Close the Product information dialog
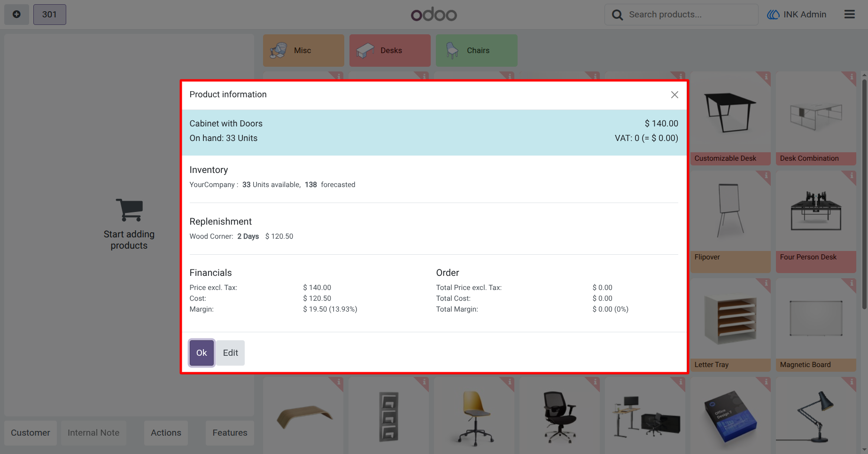This screenshot has height=454, width=868. pyautogui.click(x=674, y=95)
